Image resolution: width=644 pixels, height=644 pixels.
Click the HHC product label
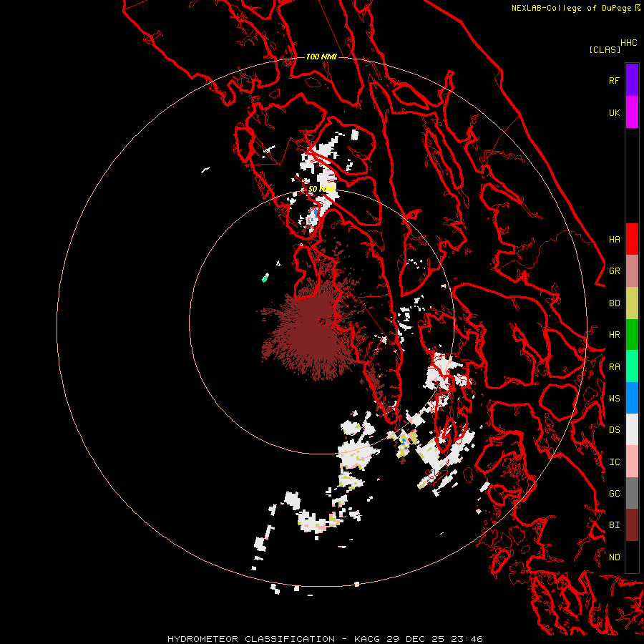[x=629, y=43]
